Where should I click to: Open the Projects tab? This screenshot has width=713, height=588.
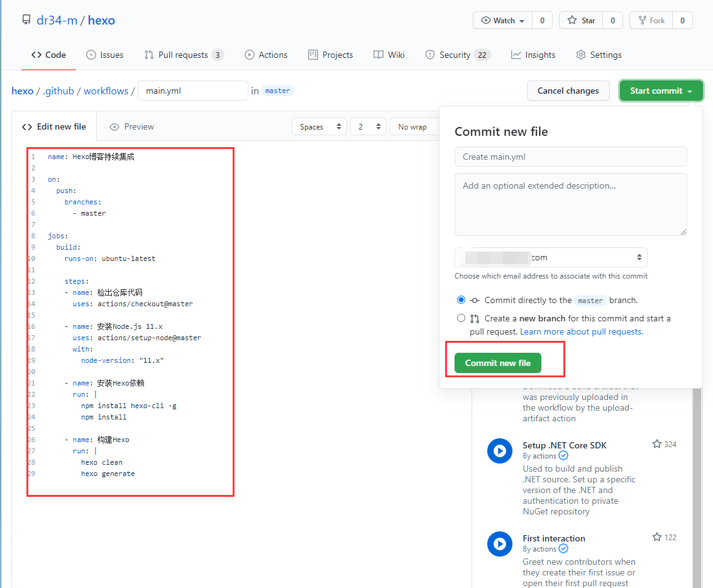pyautogui.click(x=331, y=55)
